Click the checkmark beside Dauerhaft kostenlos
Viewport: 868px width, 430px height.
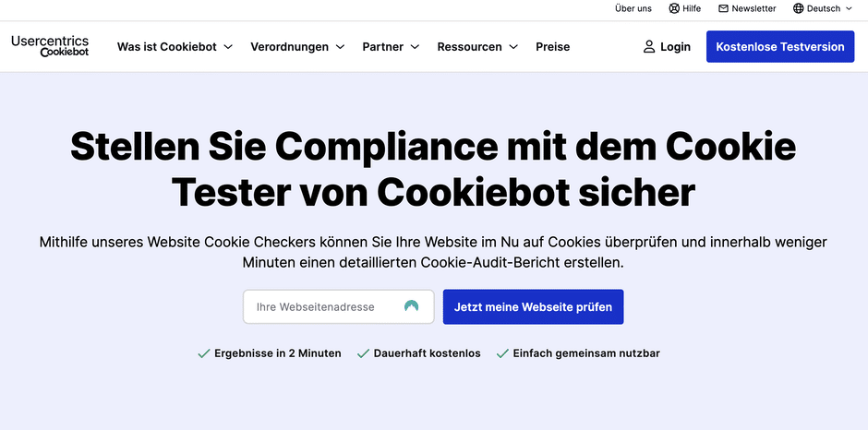(x=363, y=353)
